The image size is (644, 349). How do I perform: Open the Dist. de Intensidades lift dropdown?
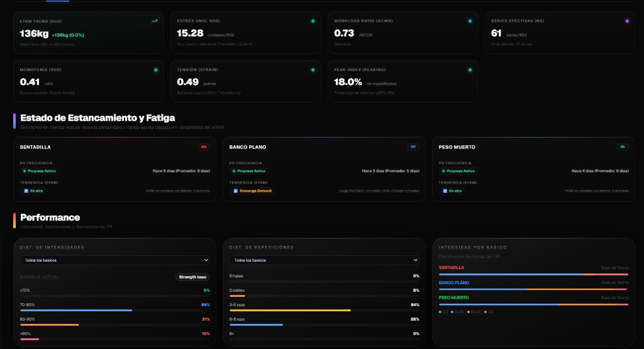115,260
